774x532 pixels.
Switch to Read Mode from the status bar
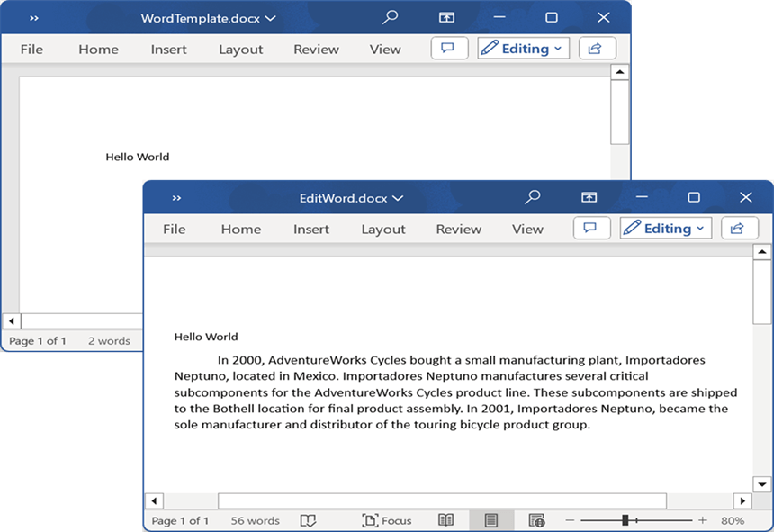[446, 520]
